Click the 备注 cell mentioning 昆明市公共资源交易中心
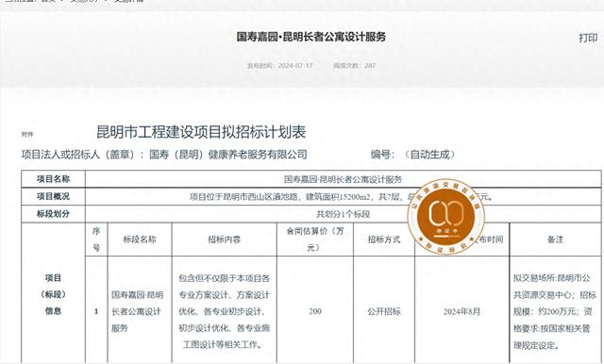This screenshot has width=604, height=364. point(555,311)
